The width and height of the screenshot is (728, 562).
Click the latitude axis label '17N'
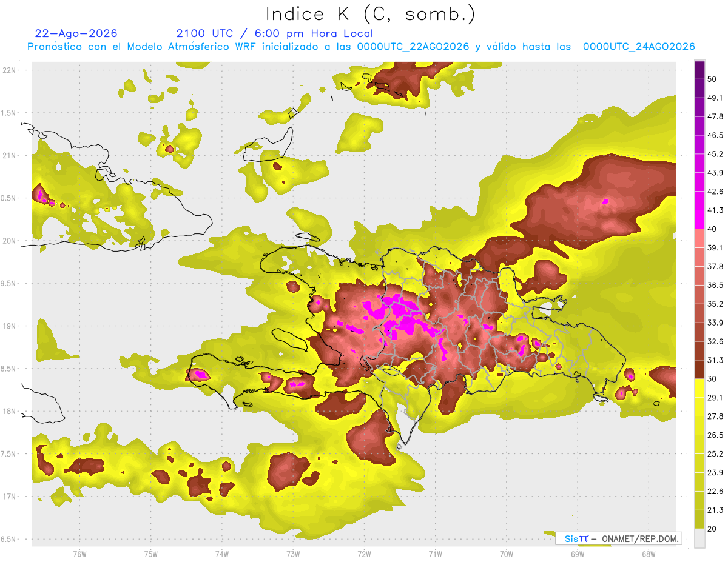tap(10, 497)
